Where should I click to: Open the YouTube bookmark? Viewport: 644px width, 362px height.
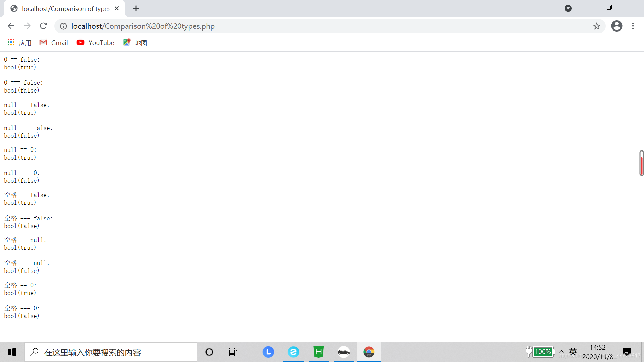pos(96,43)
